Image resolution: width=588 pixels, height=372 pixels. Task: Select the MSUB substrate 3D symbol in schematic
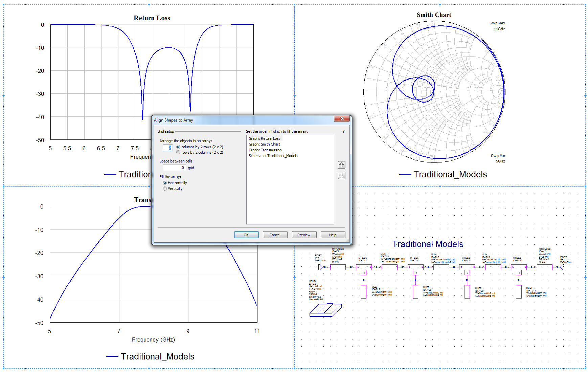[x=325, y=310]
